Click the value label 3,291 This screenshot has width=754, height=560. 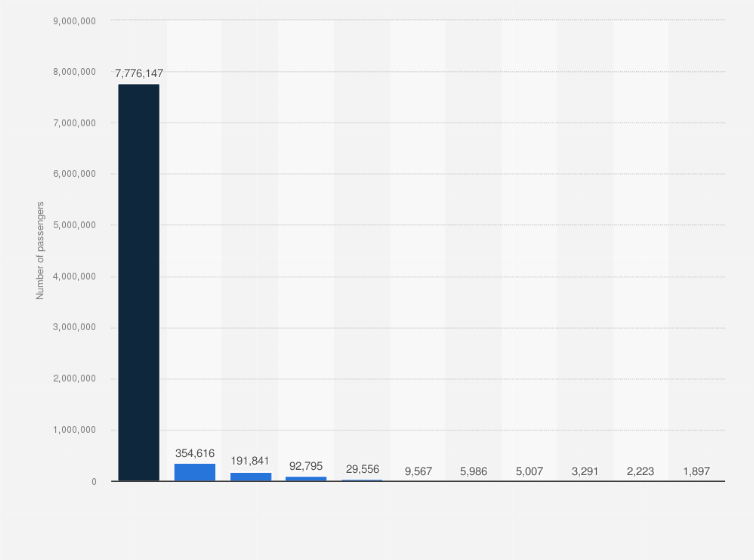585,471
